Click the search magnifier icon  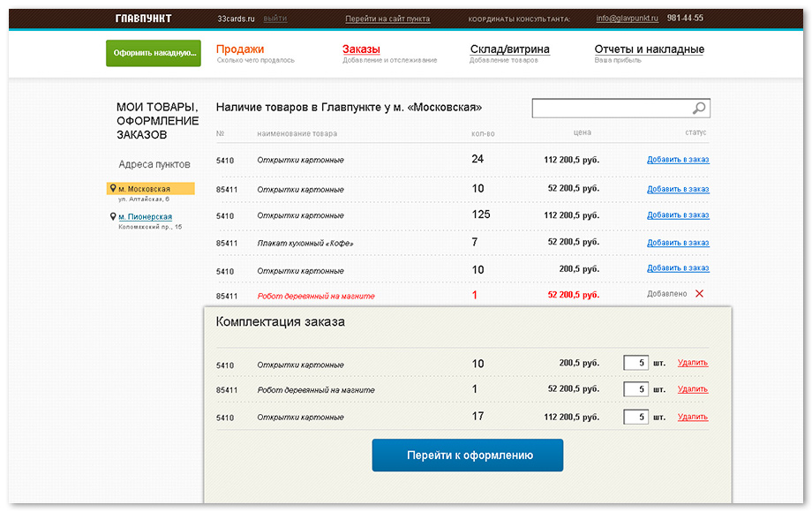click(x=699, y=108)
